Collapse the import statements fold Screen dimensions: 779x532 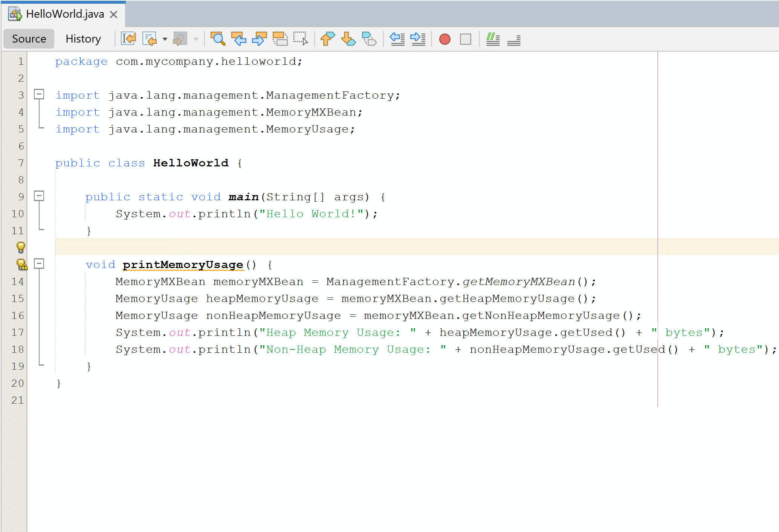tap(39, 95)
